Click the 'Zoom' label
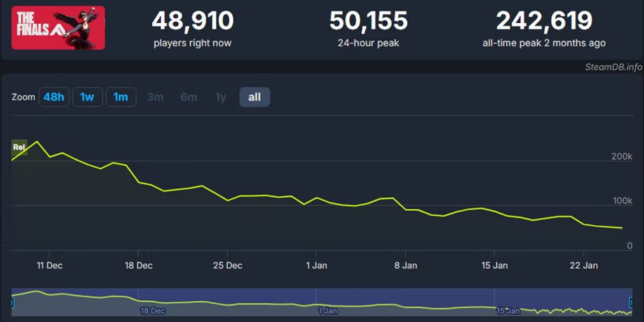The height and width of the screenshot is (322, 644). coord(23,98)
